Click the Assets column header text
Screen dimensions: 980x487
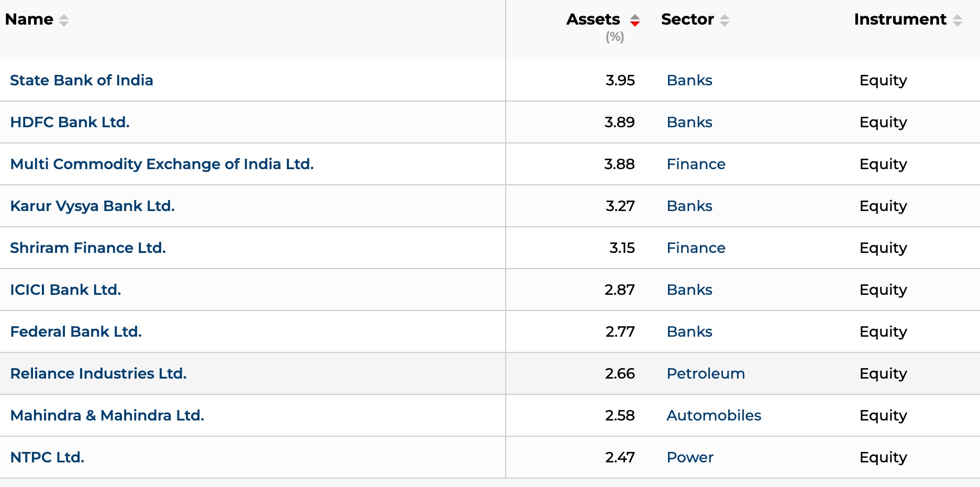(x=593, y=19)
